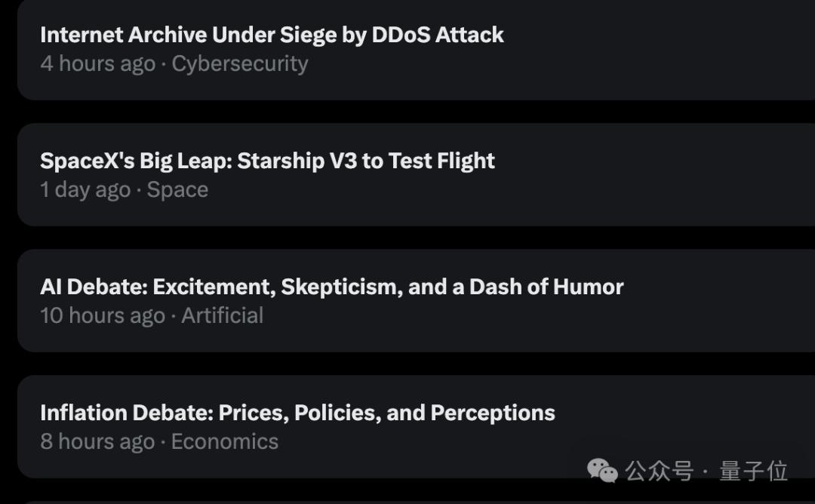The image size is (815, 504).
Task: Click the 量子位 account name
Action: click(x=753, y=472)
